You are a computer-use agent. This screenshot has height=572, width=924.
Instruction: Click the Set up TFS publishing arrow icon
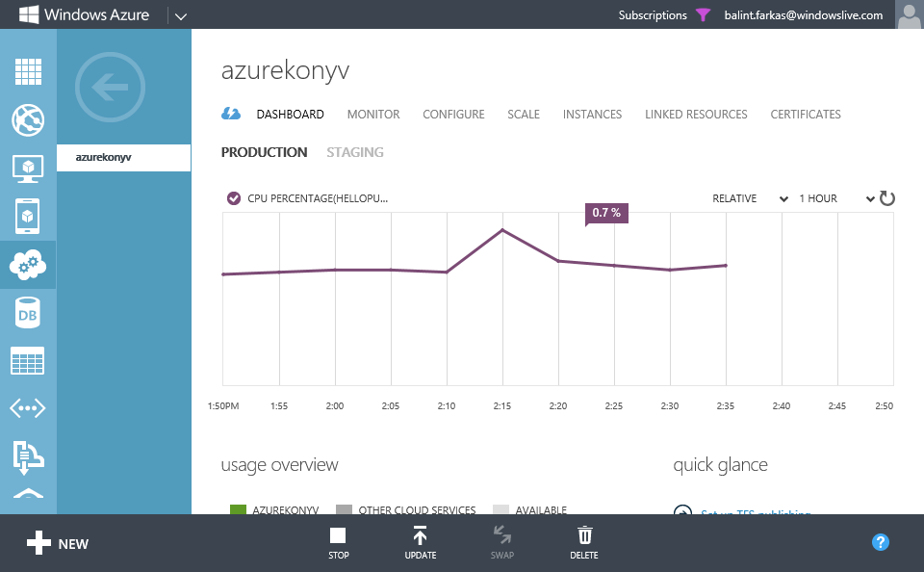[682, 509]
